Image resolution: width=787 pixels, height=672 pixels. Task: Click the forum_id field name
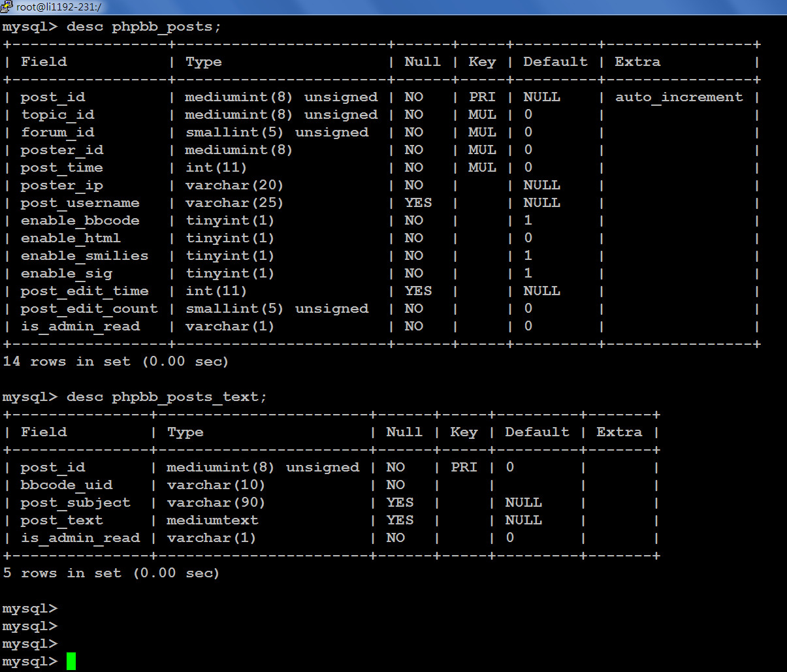(57, 133)
